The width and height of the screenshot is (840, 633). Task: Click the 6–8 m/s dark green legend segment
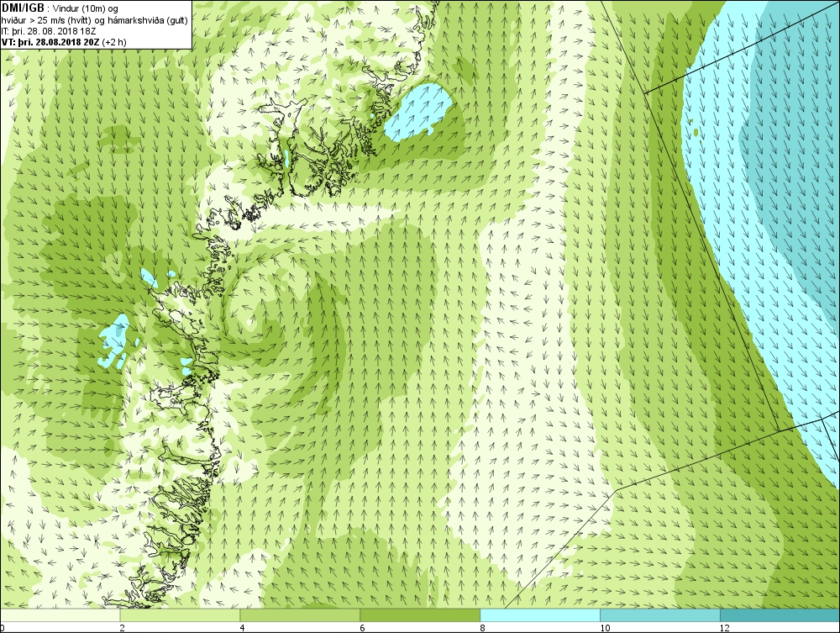(420, 615)
